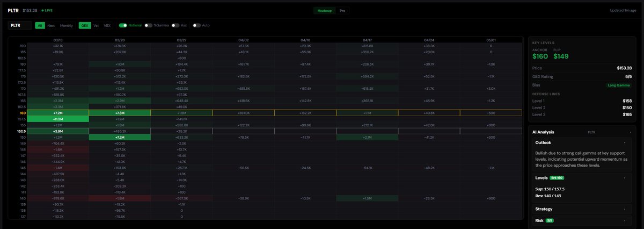Image resolution: width=644 pixels, height=229 pixels.
Task: Select the 03/20 expiry column header
Action: point(120,40)
